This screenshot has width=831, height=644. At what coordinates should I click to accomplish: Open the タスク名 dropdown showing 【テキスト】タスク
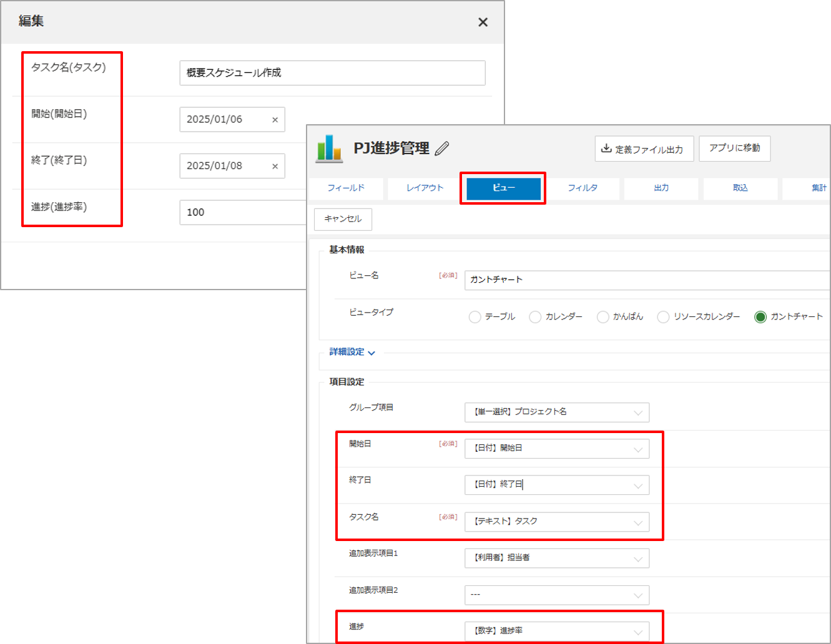[x=557, y=522]
